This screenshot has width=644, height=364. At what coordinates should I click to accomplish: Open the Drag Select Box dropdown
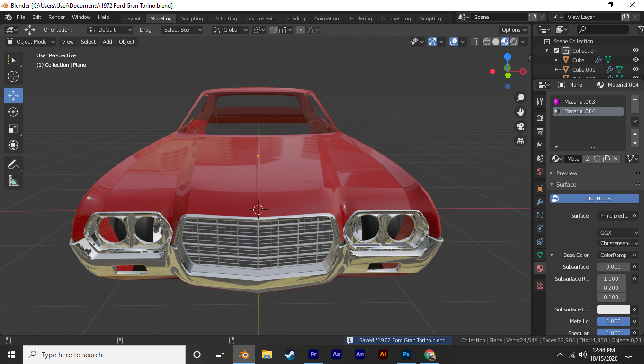pos(182,30)
